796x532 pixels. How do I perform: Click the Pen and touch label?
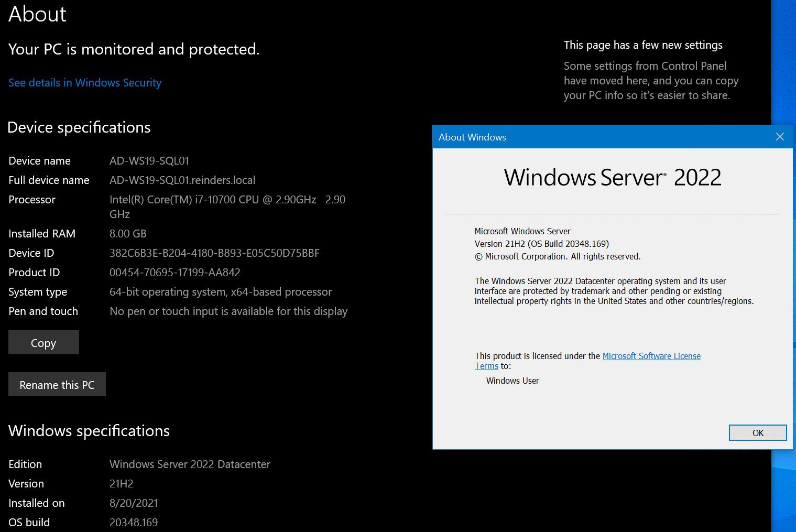[x=43, y=311]
